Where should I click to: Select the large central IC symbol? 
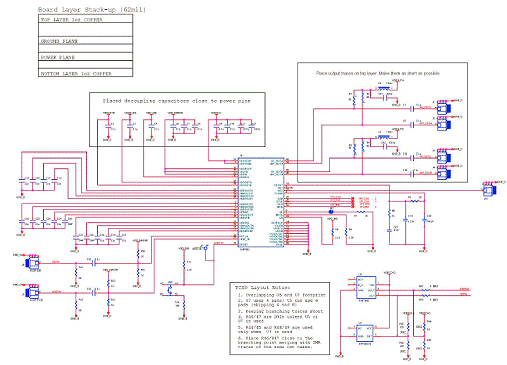[x=261, y=202]
